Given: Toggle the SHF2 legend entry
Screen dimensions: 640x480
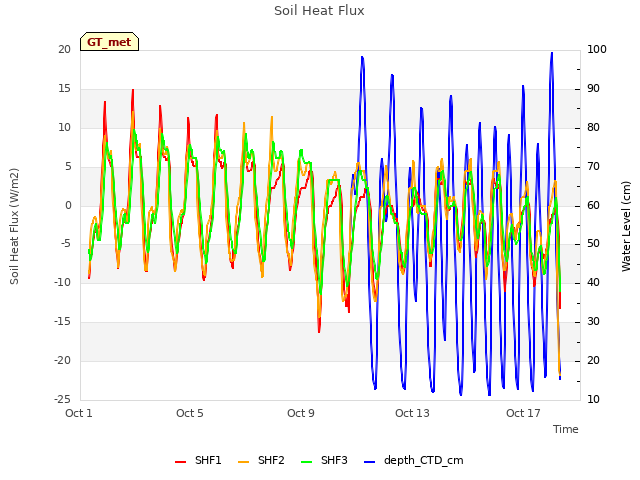Looking at the screenshot, I should coord(261,460).
